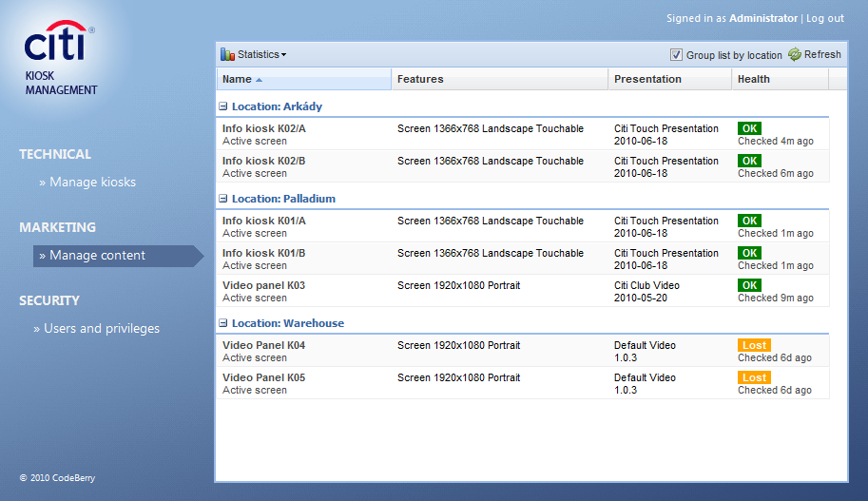Click the Refresh button label
Screen dimensions: 868x501
tap(822, 54)
